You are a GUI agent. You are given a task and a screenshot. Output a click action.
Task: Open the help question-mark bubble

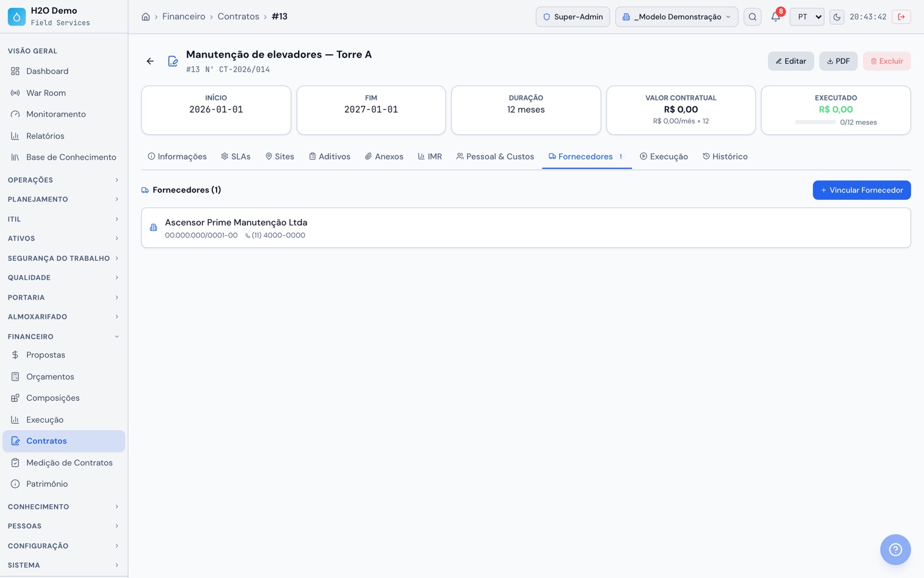point(895,550)
